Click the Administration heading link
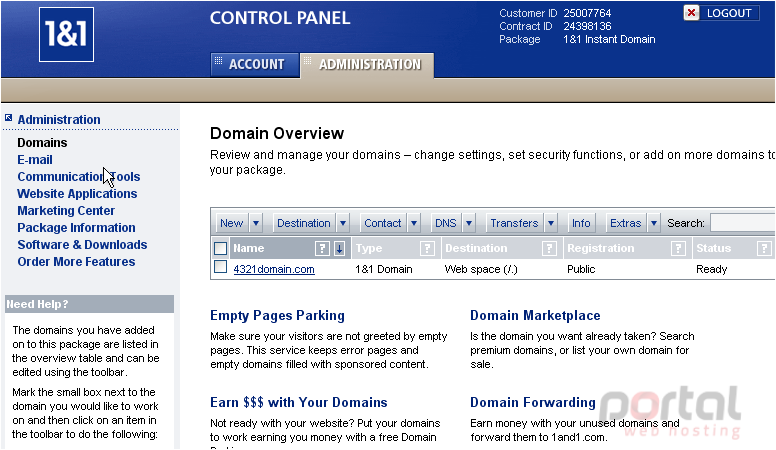The image size is (776, 450). (59, 119)
